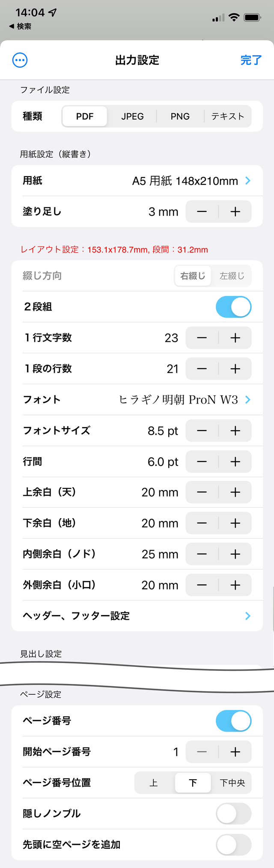Increase 行間 line spacing with plus
Screen dimensions: 274x868
pos(235,461)
